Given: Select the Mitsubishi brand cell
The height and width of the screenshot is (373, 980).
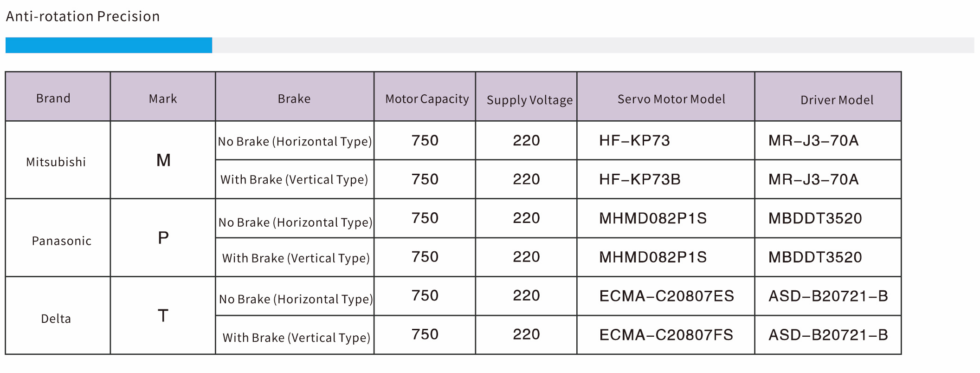Looking at the screenshot, I should [56, 162].
